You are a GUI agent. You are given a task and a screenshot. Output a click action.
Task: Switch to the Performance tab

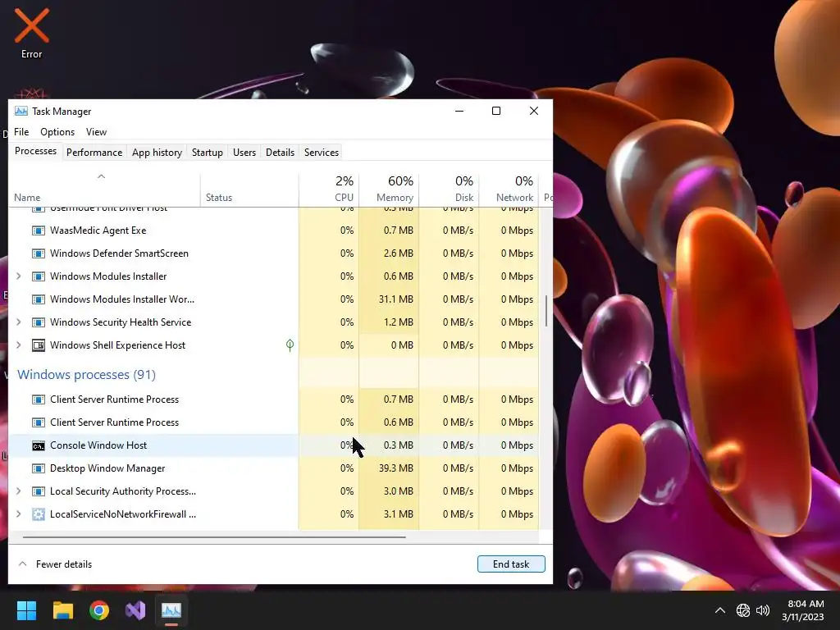click(x=94, y=153)
